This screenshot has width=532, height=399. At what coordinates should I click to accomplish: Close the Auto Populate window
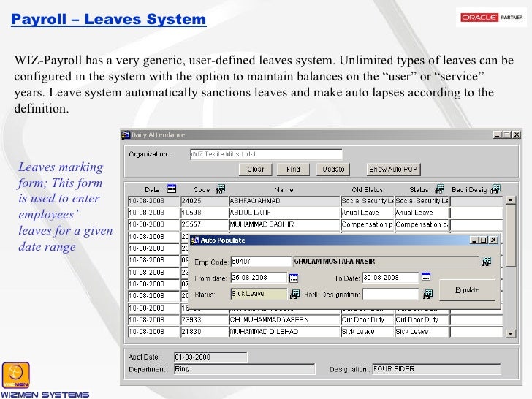point(494,240)
